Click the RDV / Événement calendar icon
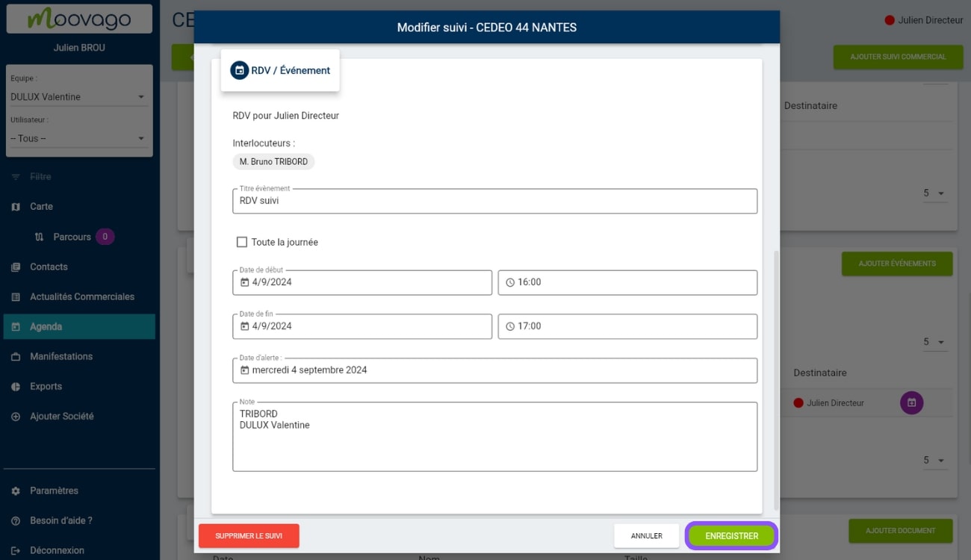Screen dimensions: 971x560 tap(239, 70)
